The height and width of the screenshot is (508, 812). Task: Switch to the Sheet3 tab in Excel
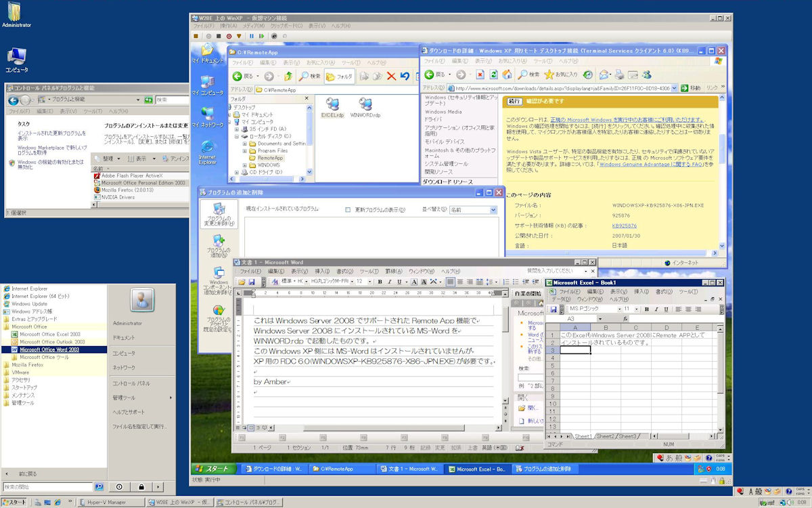pyautogui.click(x=628, y=436)
